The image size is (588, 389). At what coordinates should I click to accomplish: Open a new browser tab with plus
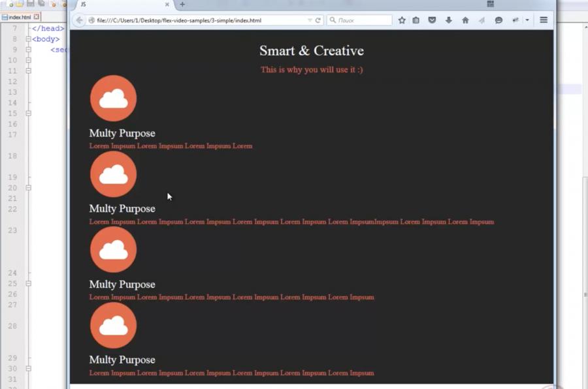[x=182, y=5]
